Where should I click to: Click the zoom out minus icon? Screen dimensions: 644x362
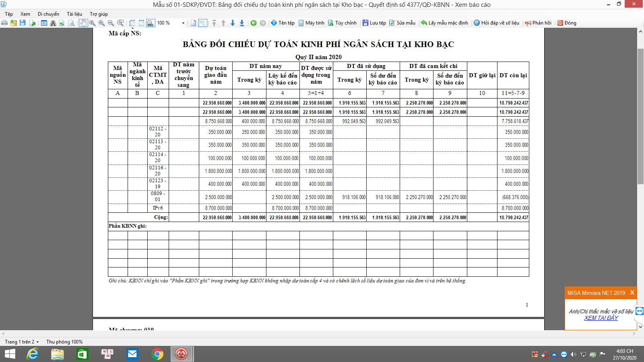111,23
